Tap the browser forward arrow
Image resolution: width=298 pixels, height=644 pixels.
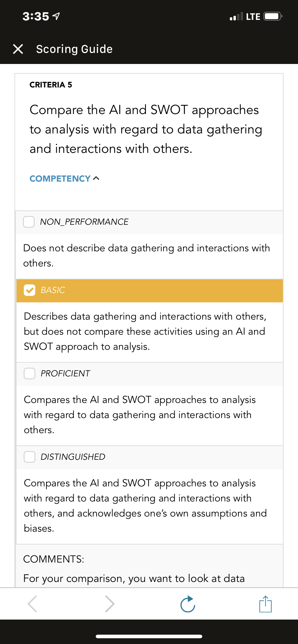(110, 604)
